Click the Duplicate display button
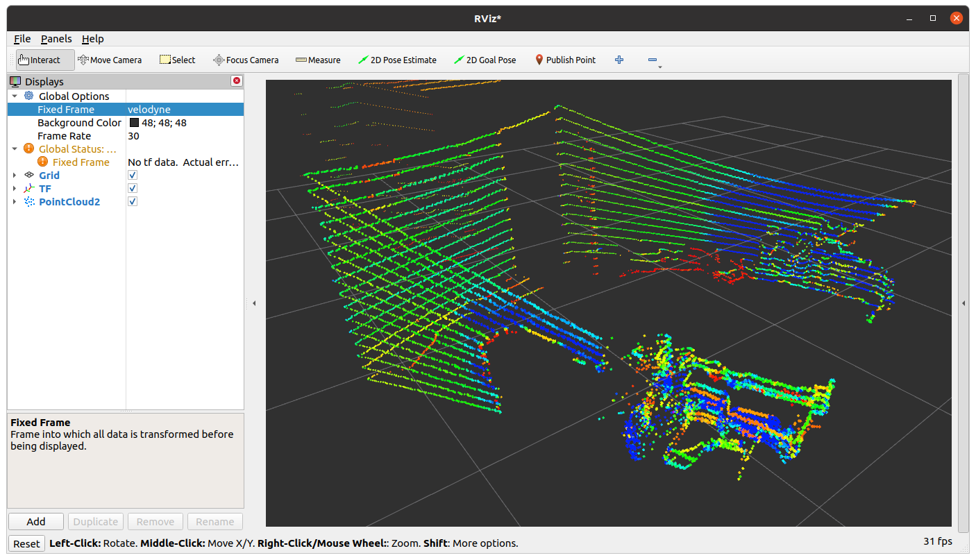The height and width of the screenshot is (560, 976). [96, 522]
